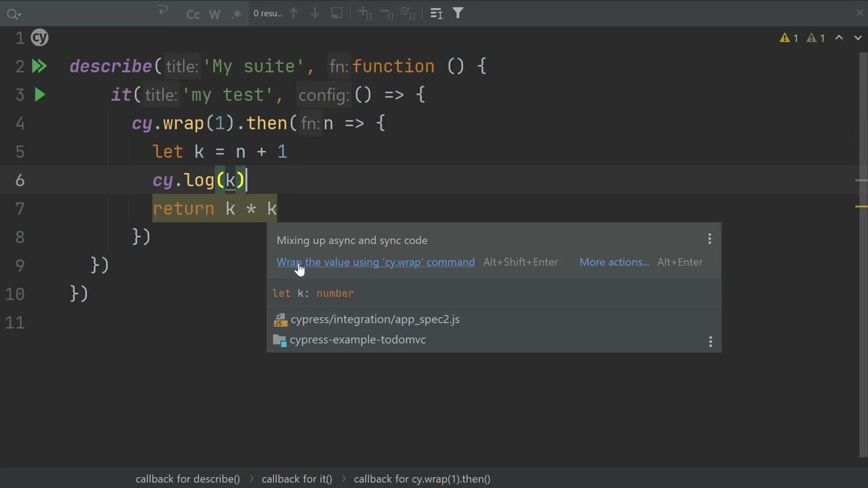Click 'Mixing up async and sync code' message
868x488 pixels.
coord(352,241)
